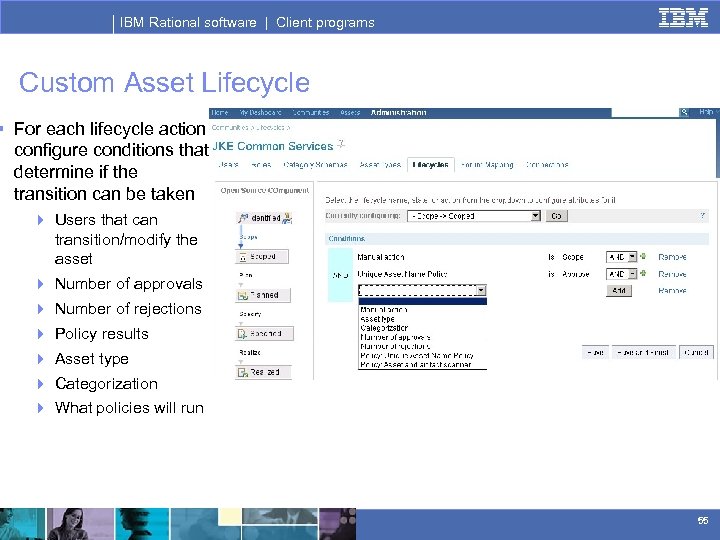Open the Assets menu in the navigation bar
Image resolution: width=720 pixels, height=540 pixels.
tap(350, 112)
